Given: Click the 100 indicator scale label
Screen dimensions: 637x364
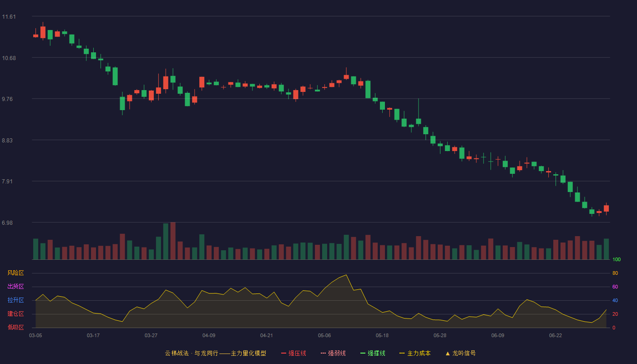Looking at the screenshot, I should pyautogui.click(x=617, y=260).
